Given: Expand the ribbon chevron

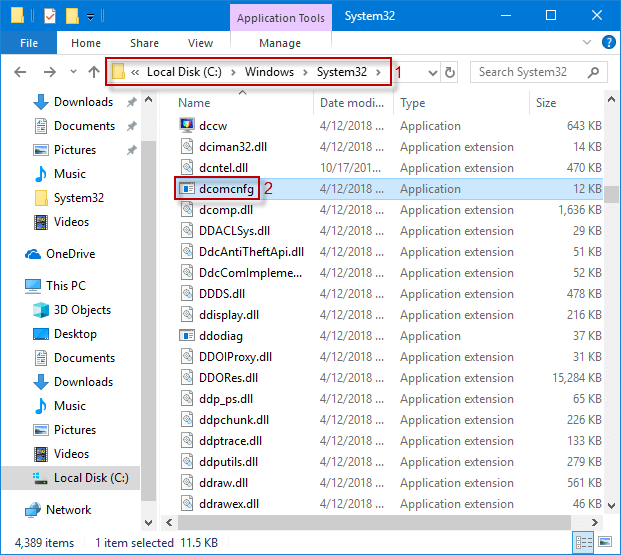Looking at the screenshot, I should point(587,42).
